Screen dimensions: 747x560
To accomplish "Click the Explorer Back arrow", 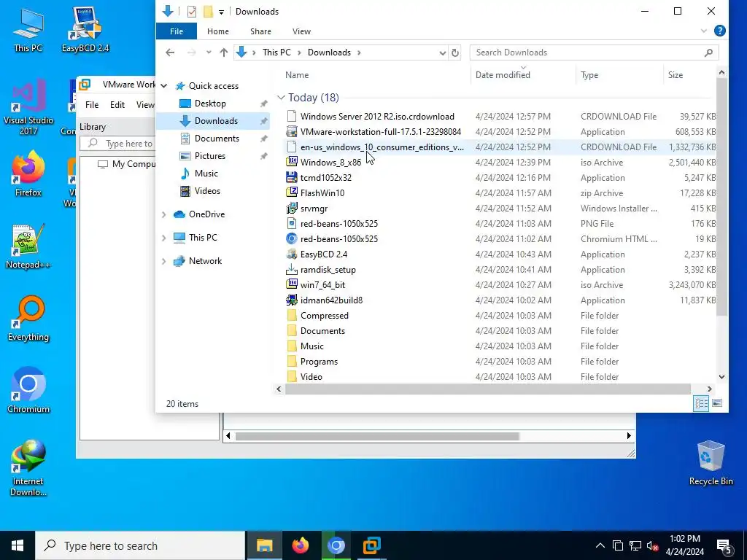I will (170, 52).
